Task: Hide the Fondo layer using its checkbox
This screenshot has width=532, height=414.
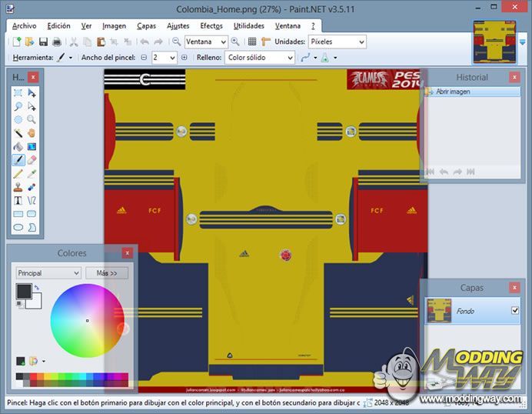Action: (515, 310)
